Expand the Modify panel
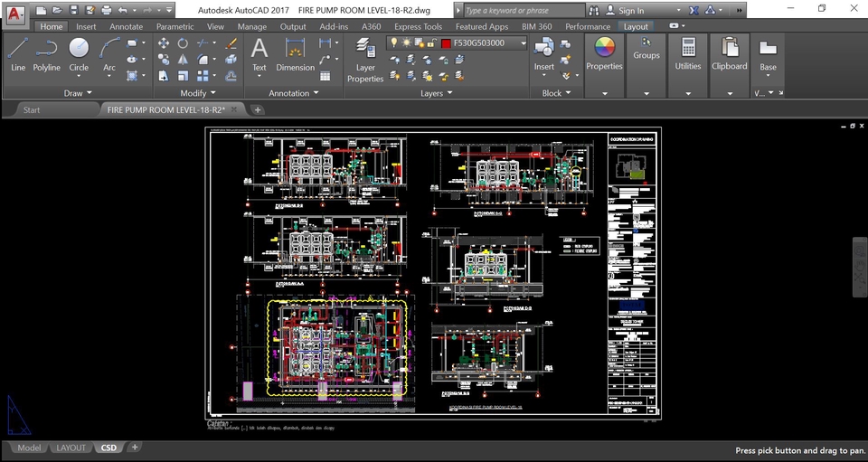The width and height of the screenshot is (868, 462). pos(198,93)
